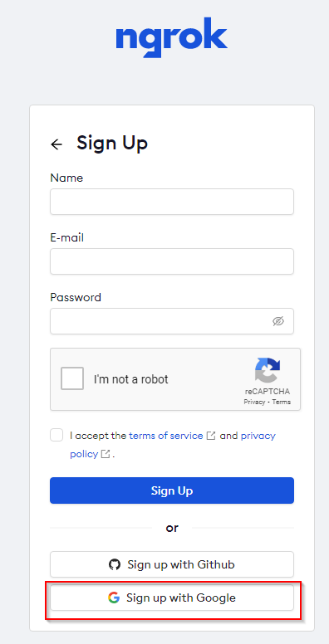
Task: Click the Name input field
Action: coord(172,202)
